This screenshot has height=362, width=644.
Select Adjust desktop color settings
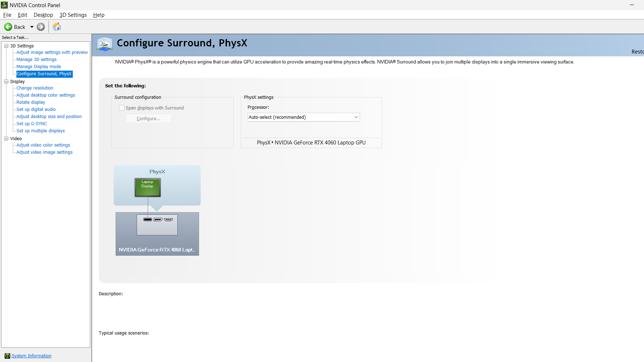[46, 95]
